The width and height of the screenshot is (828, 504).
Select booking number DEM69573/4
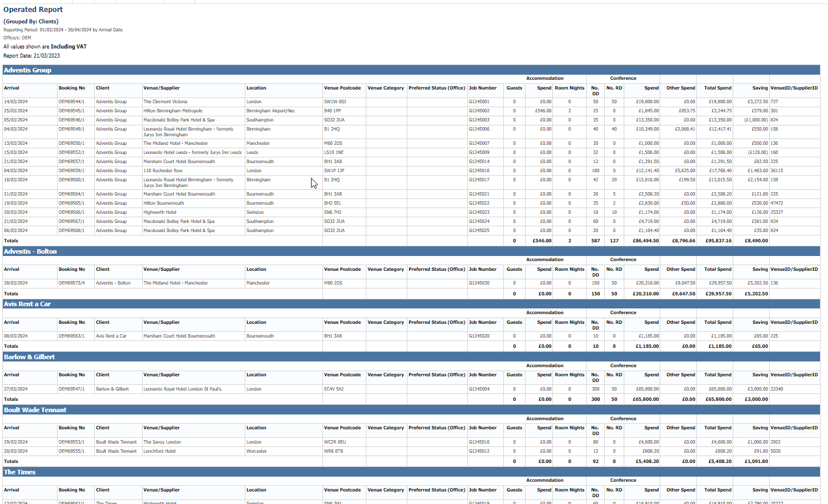71,283
